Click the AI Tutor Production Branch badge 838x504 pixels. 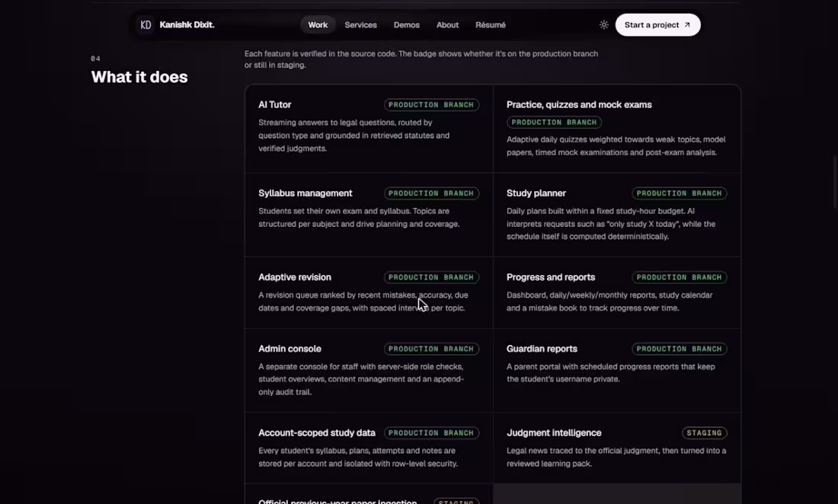click(430, 104)
